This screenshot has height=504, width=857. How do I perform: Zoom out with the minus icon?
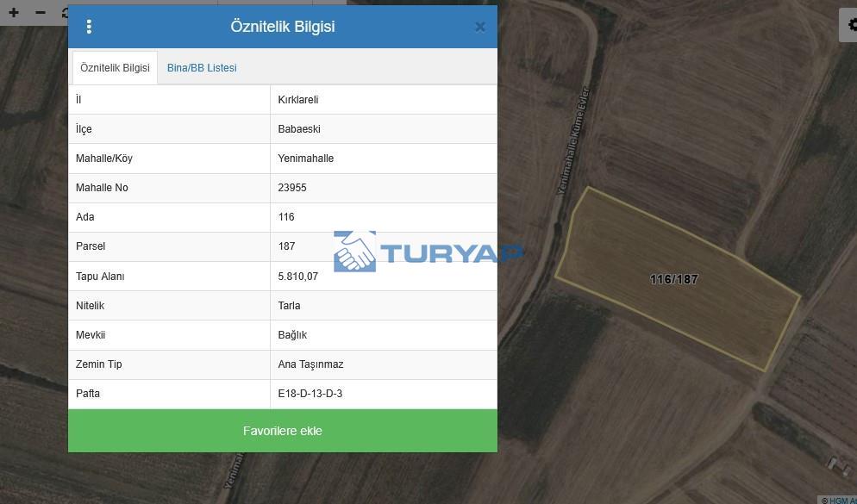41,12
